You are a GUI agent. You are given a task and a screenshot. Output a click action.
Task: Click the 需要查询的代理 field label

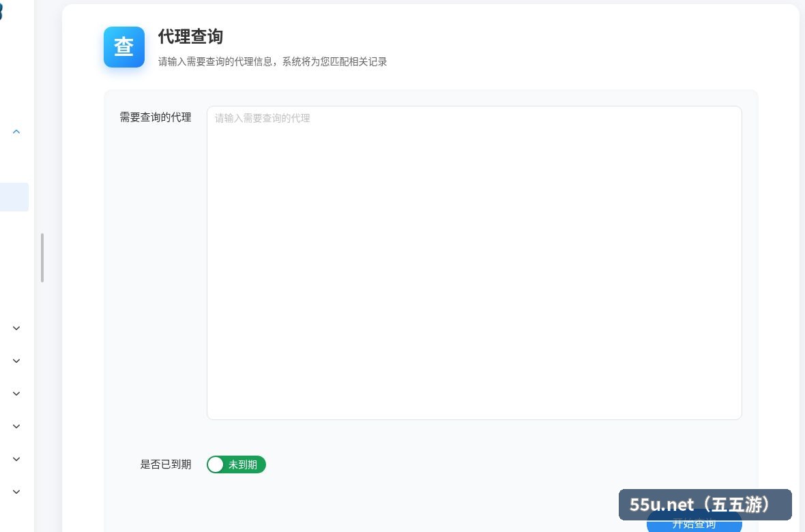(x=156, y=117)
